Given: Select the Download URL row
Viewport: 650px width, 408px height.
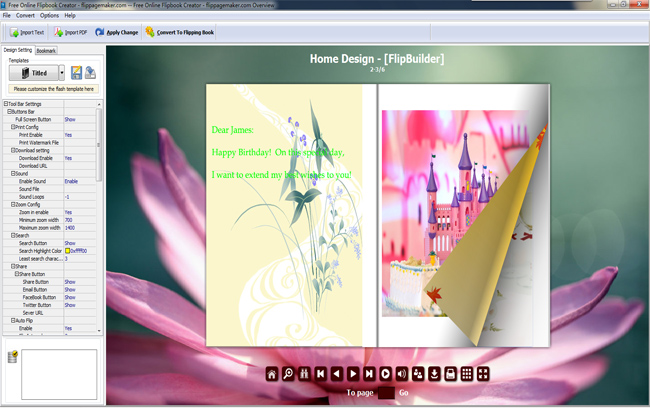Looking at the screenshot, I should click(x=50, y=166).
